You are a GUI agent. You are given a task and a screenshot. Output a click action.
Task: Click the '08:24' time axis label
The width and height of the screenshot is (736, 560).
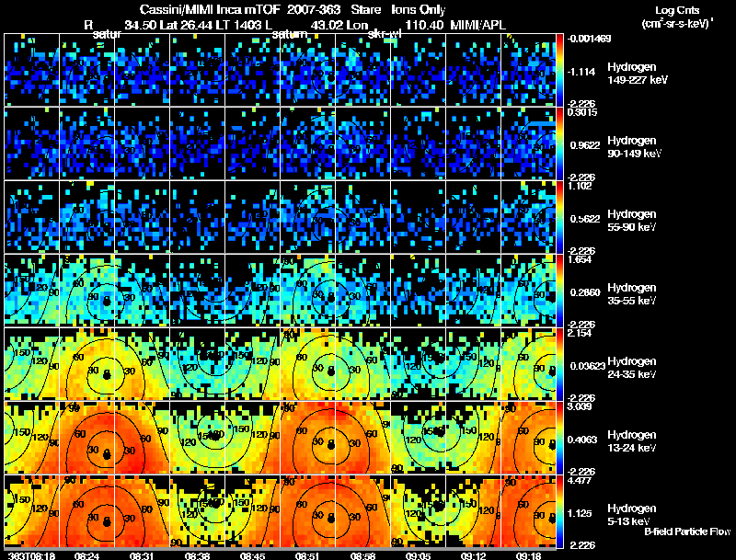86,555
